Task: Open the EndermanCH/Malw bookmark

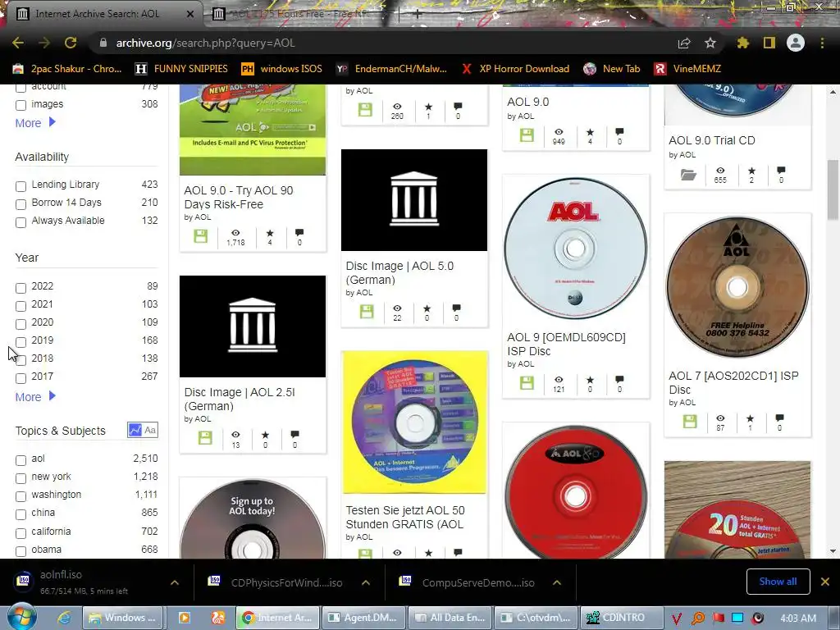Action: pyautogui.click(x=391, y=69)
